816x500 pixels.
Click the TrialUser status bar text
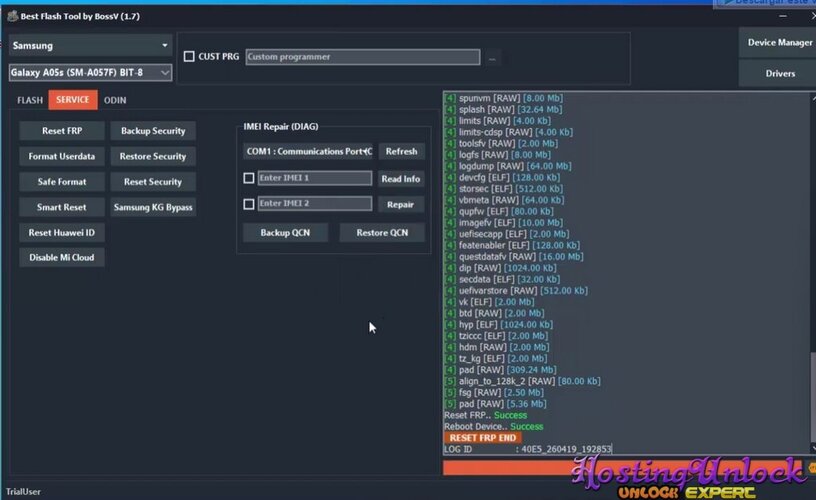pyautogui.click(x=23, y=492)
